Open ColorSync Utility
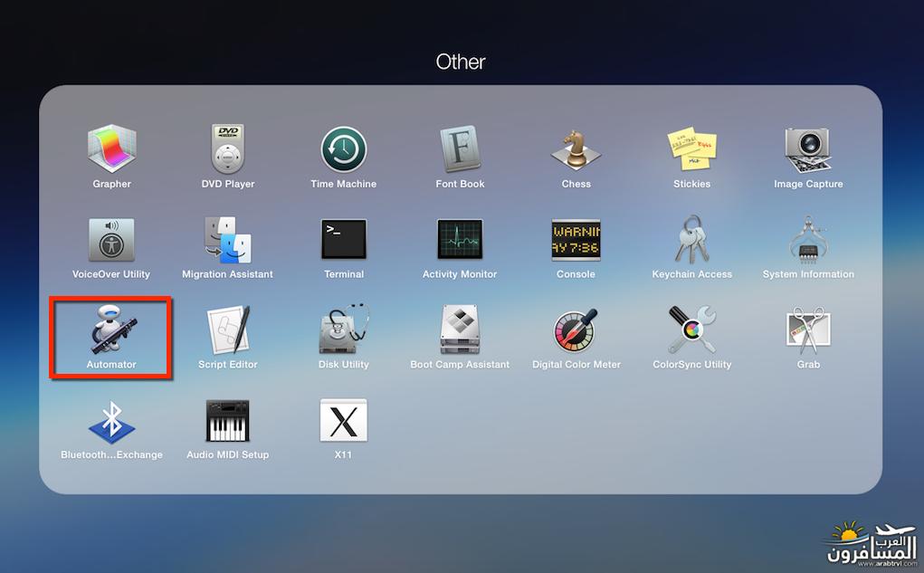Screen dimensions: 924x573 pyautogui.click(x=691, y=329)
